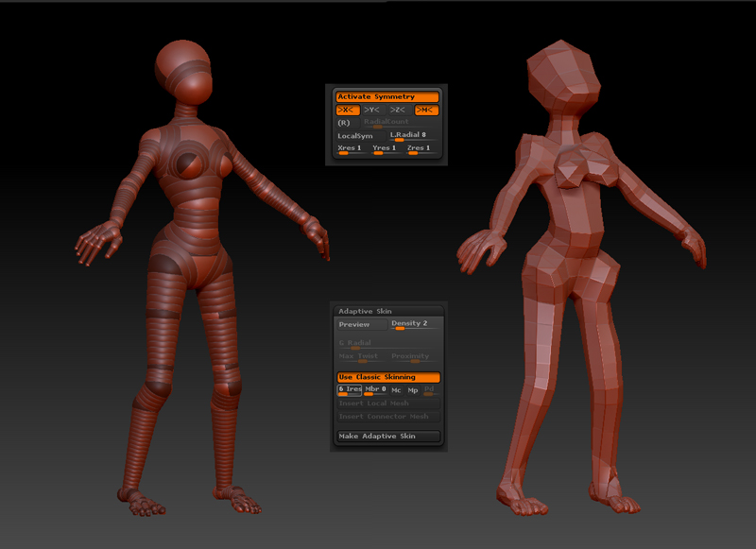Click Insert Connector Mesh button

388,417
